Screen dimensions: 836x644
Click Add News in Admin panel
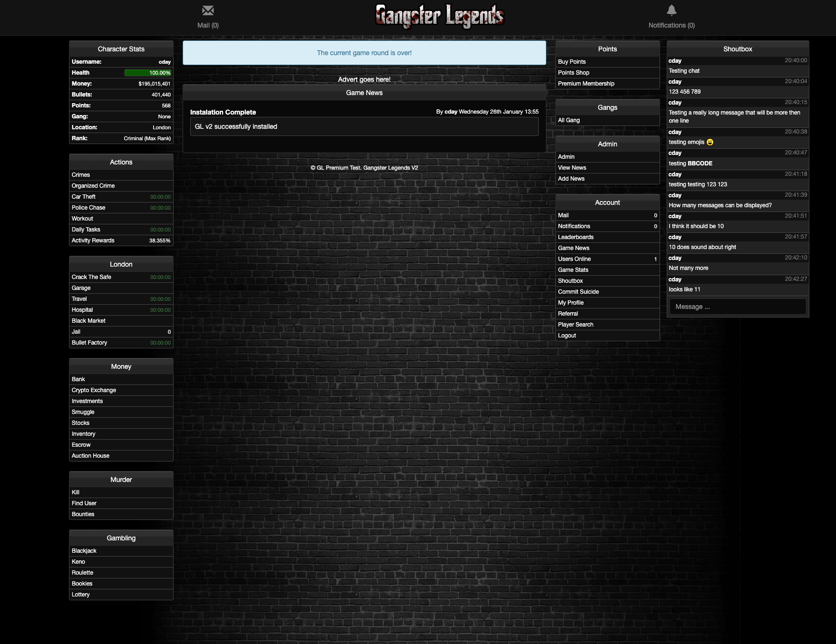(x=571, y=179)
